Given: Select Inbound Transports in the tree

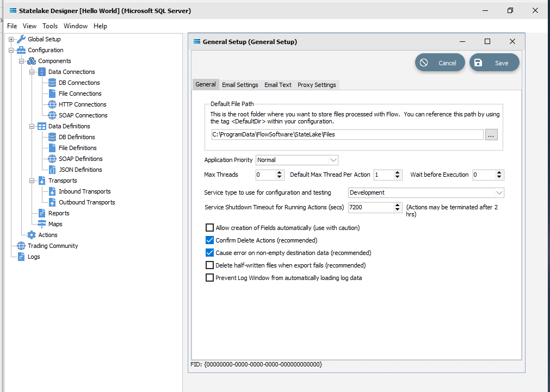Looking at the screenshot, I should pos(84,191).
